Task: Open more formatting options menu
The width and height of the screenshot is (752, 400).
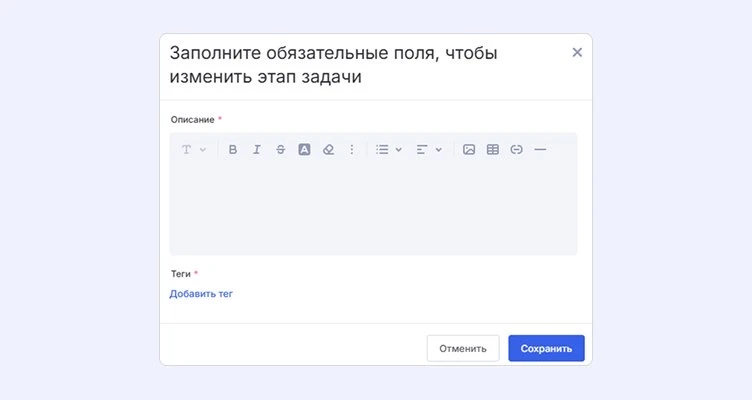Action: pos(352,150)
